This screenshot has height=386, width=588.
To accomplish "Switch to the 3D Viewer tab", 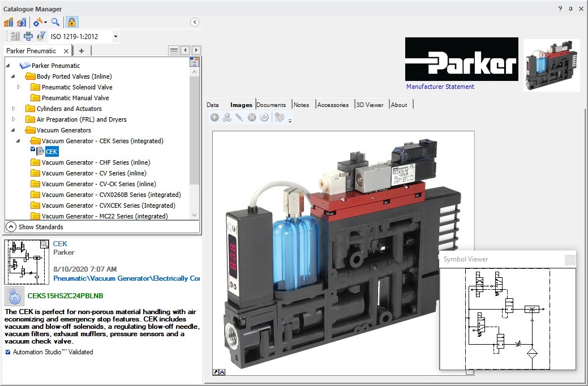I will pos(370,105).
